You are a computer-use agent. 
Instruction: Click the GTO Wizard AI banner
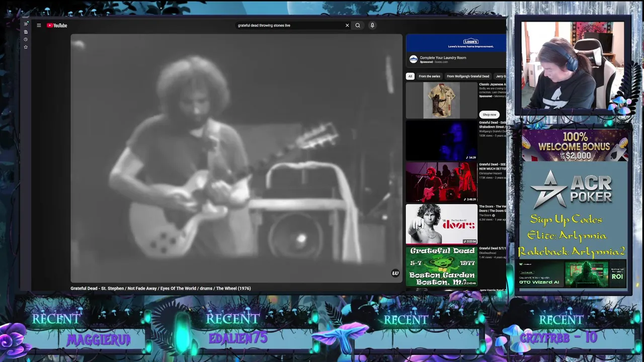click(x=573, y=274)
